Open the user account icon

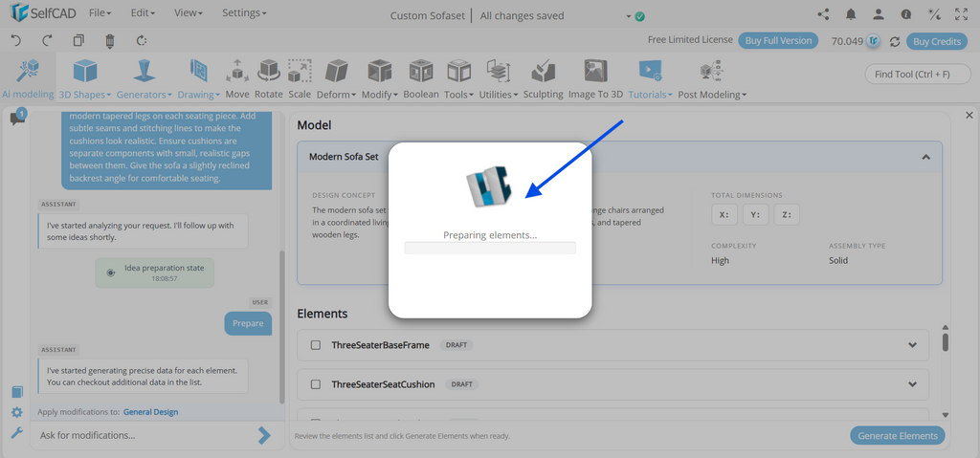pyautogui.click(x=879, y=13)
